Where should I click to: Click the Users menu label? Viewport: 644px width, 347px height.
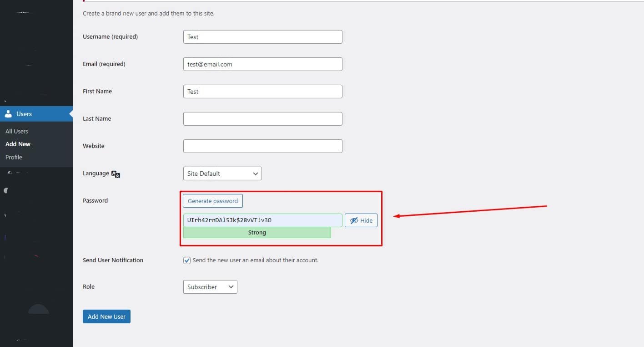[x=24, y=114]
